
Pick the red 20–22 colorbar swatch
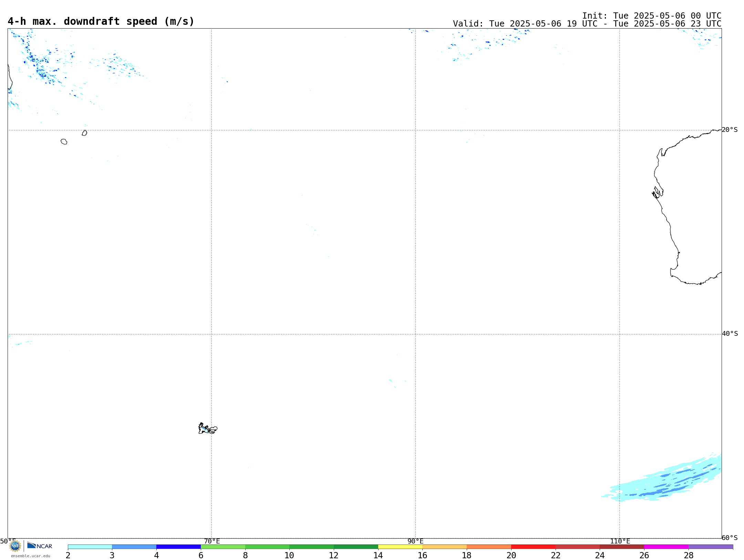pos(533,547)
